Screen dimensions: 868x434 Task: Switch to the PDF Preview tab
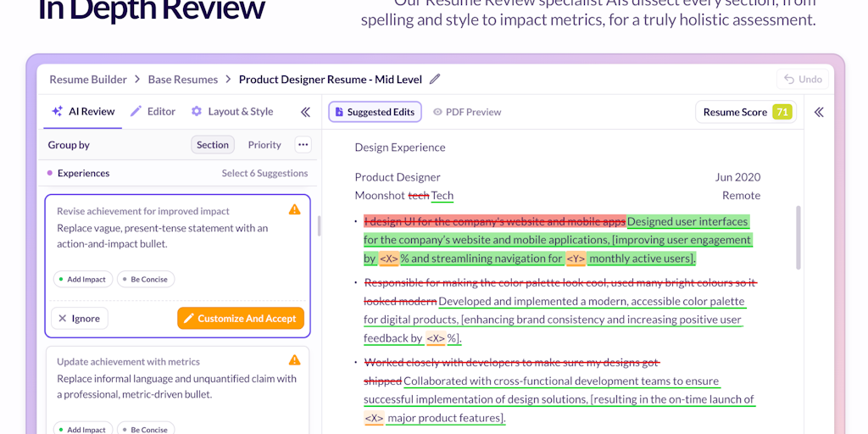point(467,112)
